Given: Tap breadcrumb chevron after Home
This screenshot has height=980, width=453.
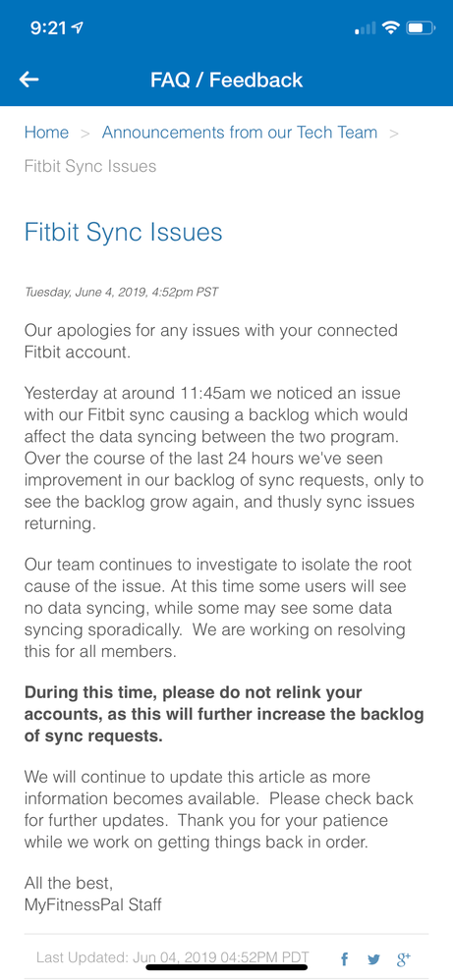Looking at the screenshot, I should (85, 134).
